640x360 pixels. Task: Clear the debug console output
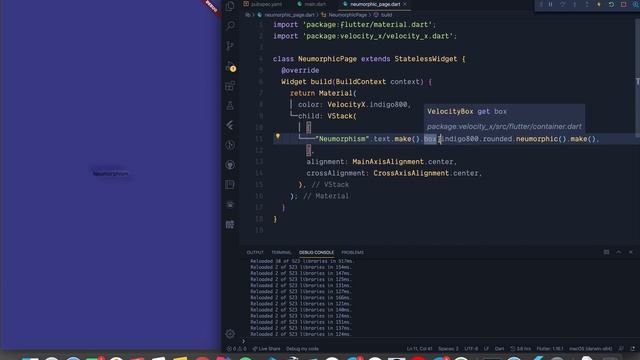coord(607,252)
